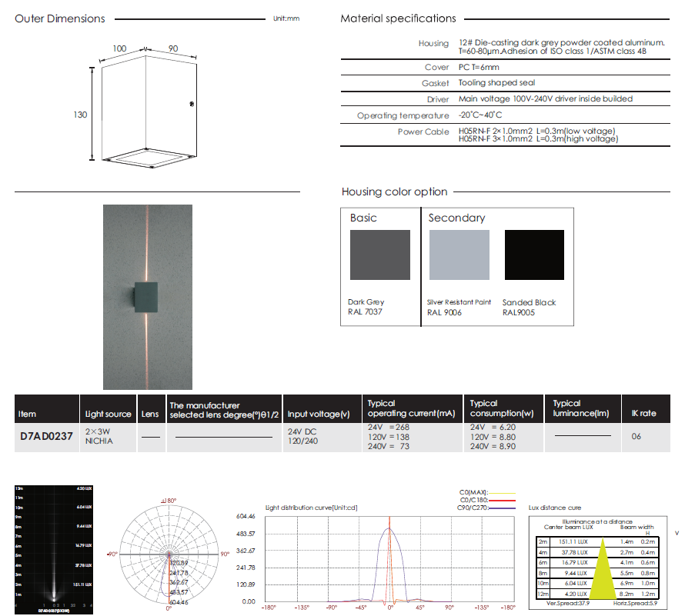Click the C0/C180 red legend line

pos(503,499)
